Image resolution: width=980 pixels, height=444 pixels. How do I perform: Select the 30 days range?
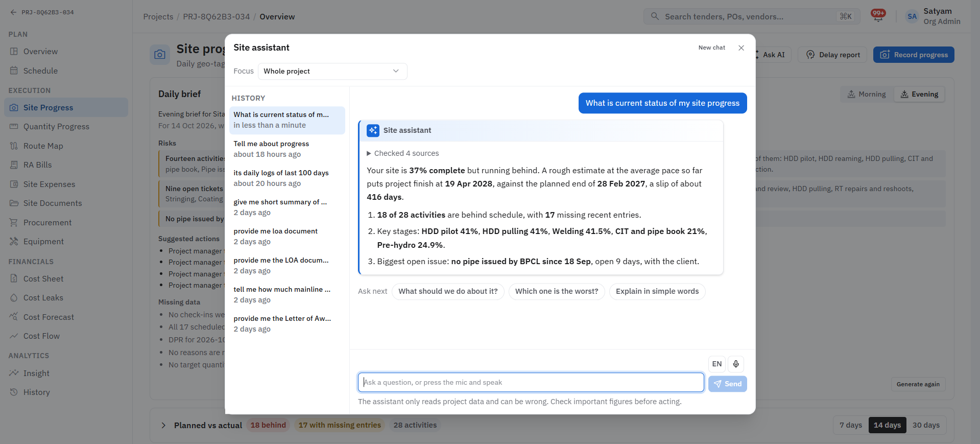click(x=926, y=425)
